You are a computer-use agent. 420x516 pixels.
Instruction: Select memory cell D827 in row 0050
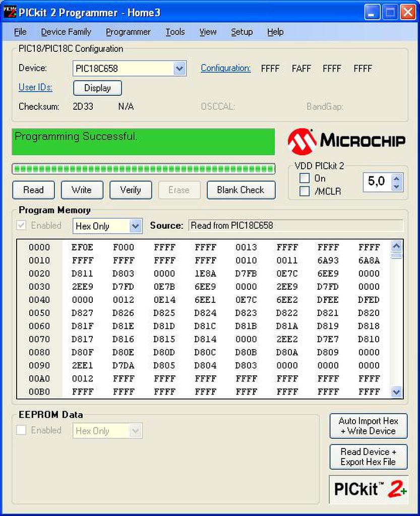click(x=82, y=313)
